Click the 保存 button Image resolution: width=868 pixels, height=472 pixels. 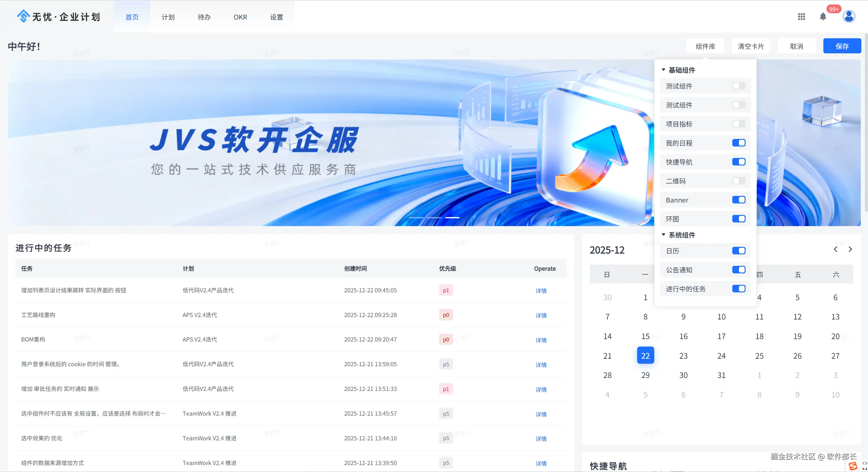tap(842, 46)
